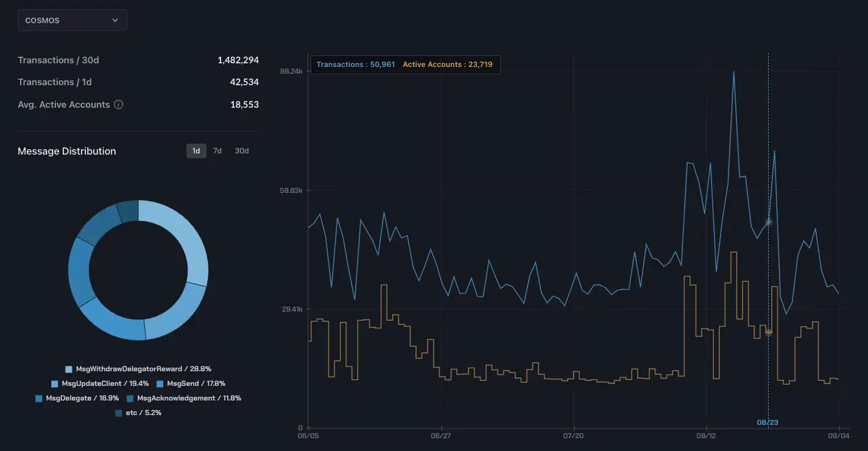868x451 pixels.
Task: Expand the network selector chevron
Action: [115, 20]
